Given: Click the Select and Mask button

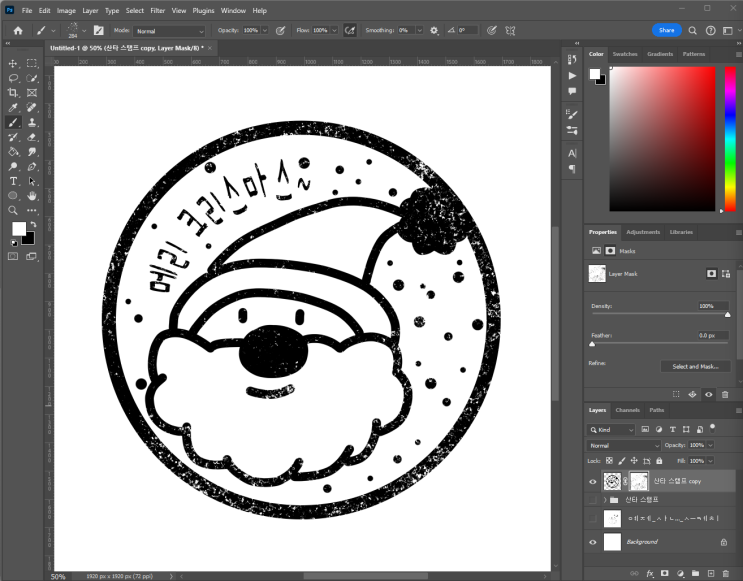Looking at the screenshot, I should [695, 367].
